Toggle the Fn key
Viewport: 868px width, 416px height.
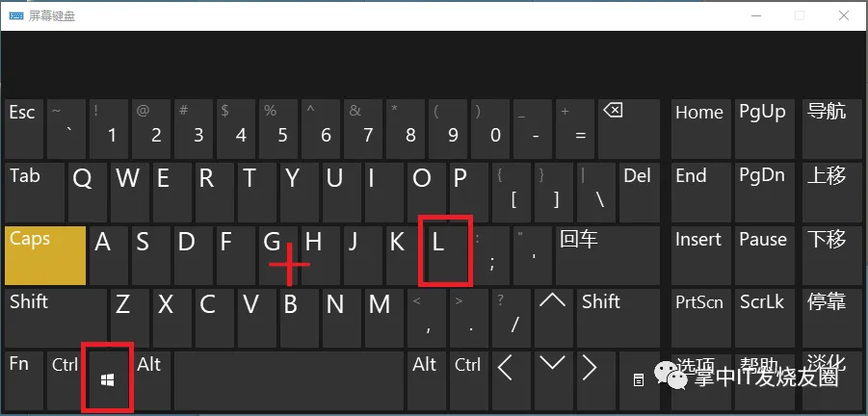(x=24, y=379)
